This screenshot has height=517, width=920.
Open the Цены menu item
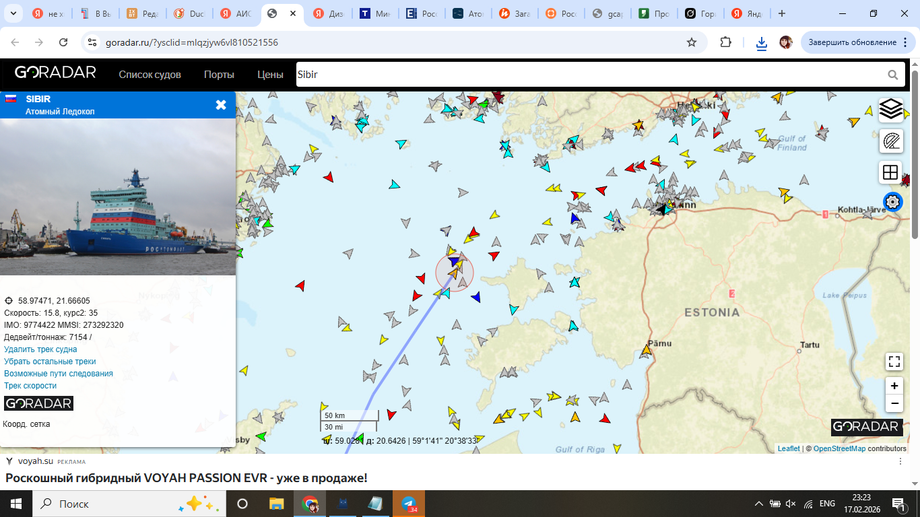point(270,75)
